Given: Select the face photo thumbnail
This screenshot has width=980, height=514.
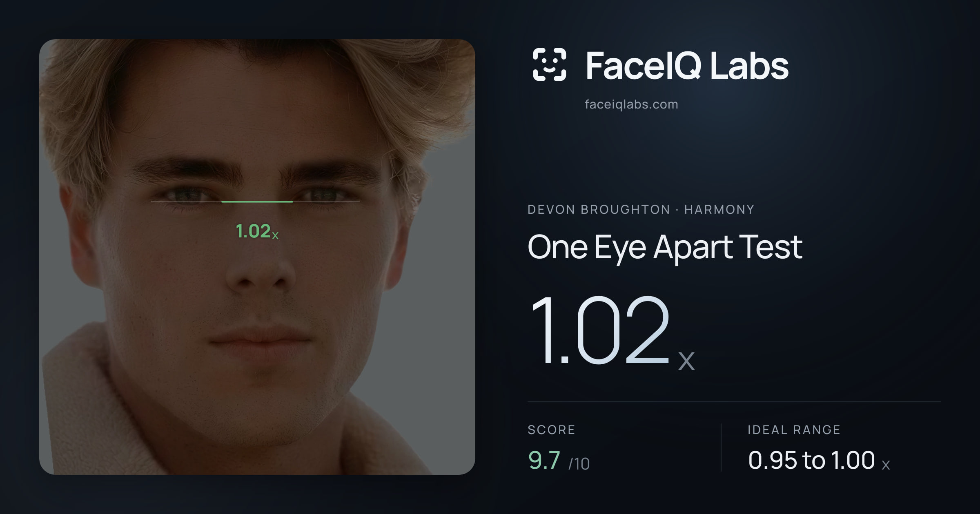Looking at the screenshot, I should pos(257,257).
